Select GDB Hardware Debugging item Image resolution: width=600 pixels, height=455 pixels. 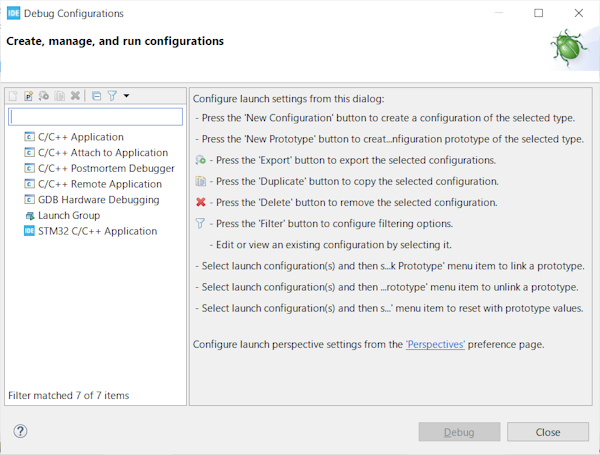tap(98, 200)
